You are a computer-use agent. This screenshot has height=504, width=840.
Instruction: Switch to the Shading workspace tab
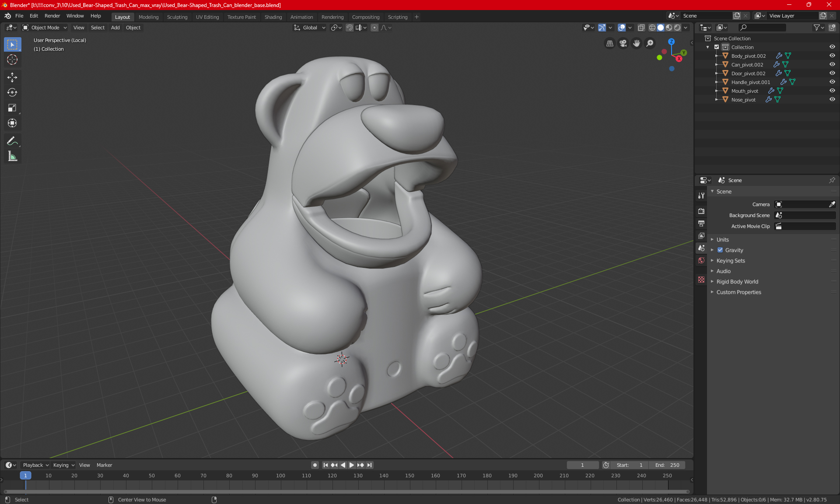pos(273,17)
